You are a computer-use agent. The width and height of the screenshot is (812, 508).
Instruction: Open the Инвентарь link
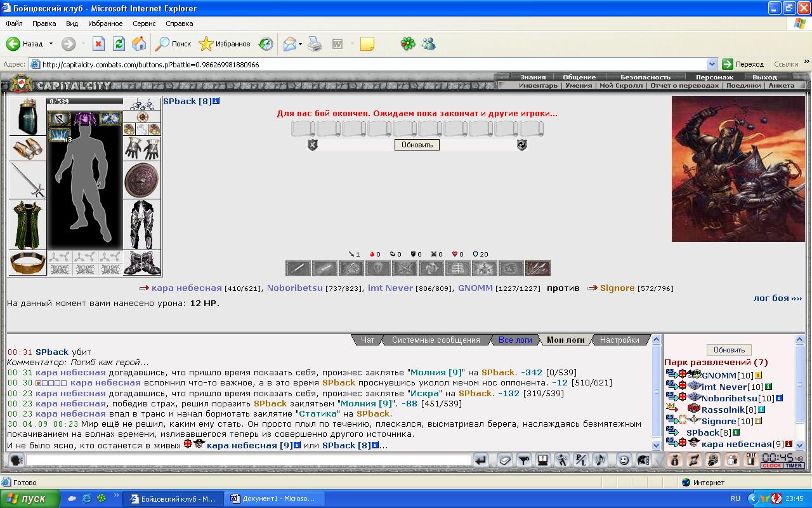539,85
